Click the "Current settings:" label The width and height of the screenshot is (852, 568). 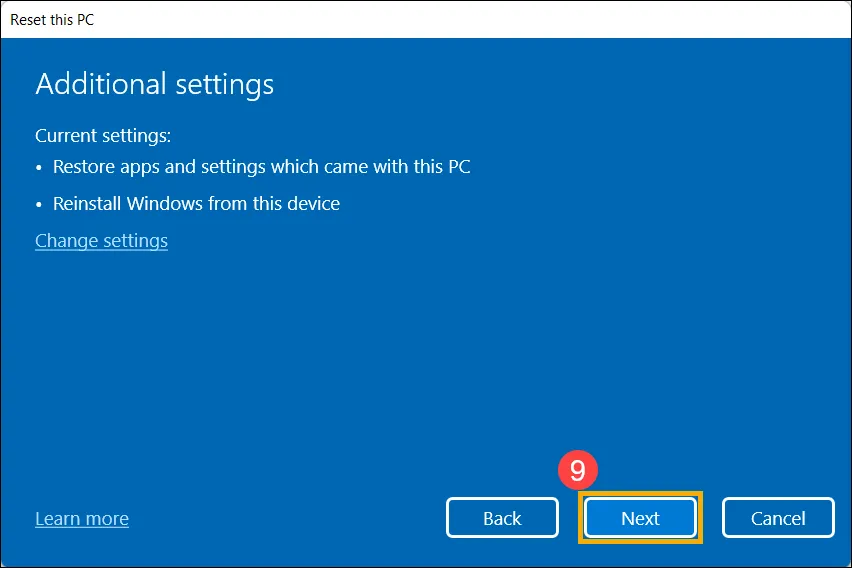pos(103,134)
